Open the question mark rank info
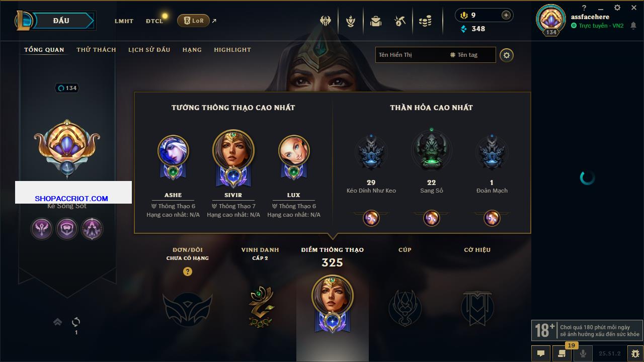 pyautogui.click(x=188, y=271)
